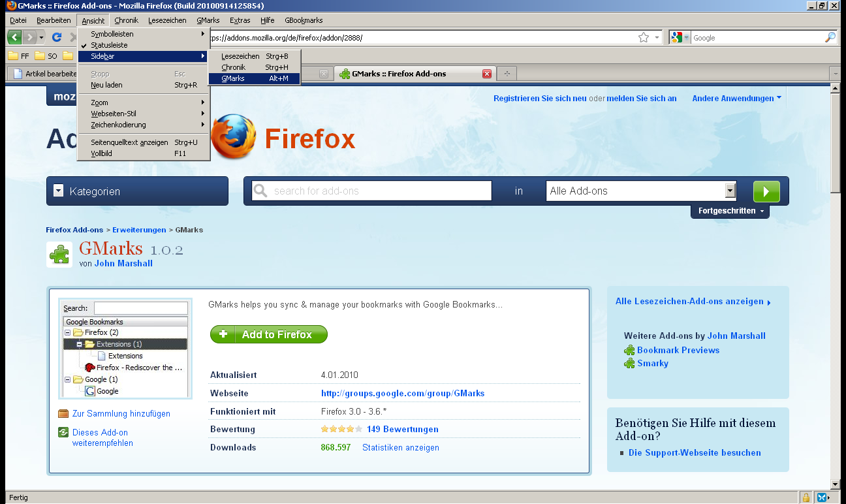
Task: Open the Chronik menu
Action: tap(127, 20)
